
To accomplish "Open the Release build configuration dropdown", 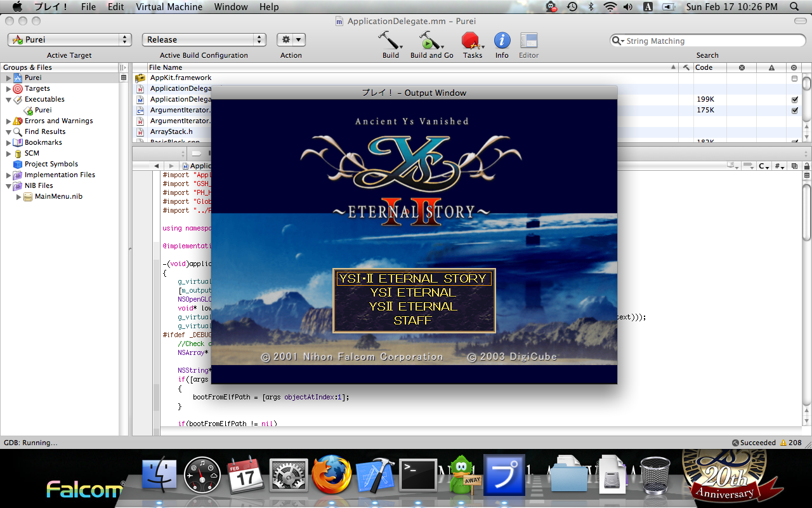I will (204, 39).
